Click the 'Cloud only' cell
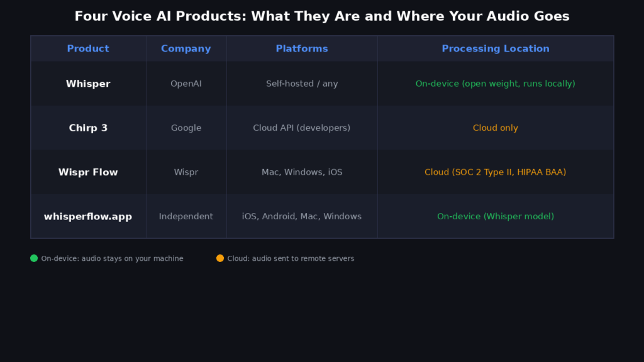 pos(496,128)
